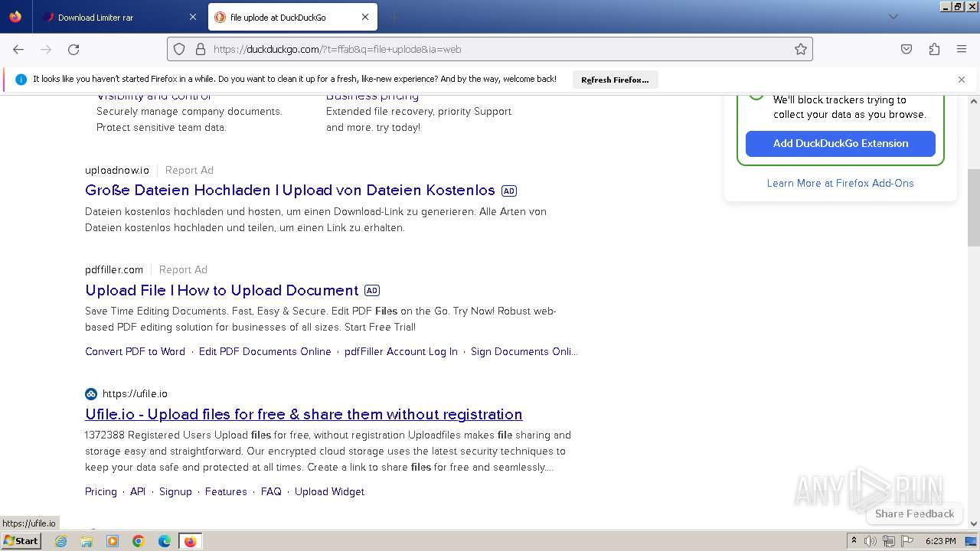Show hidden system tray icons
980x551 pixels.
coord(854,541)
